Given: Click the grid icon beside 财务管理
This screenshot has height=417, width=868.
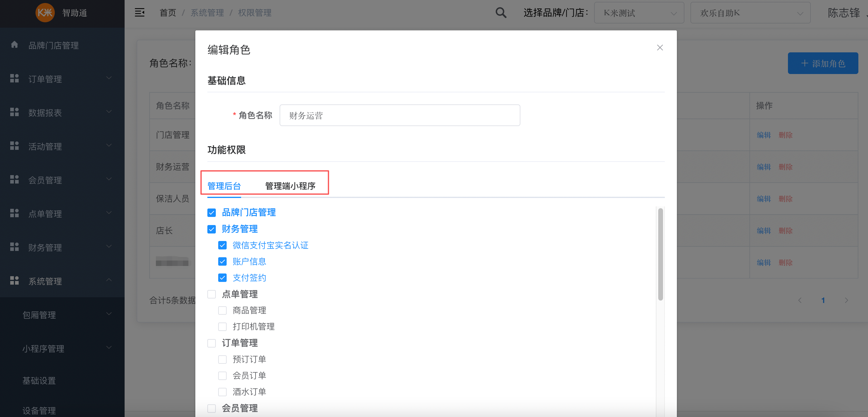Looking at the screenshot, I should [x=14, y=247].
